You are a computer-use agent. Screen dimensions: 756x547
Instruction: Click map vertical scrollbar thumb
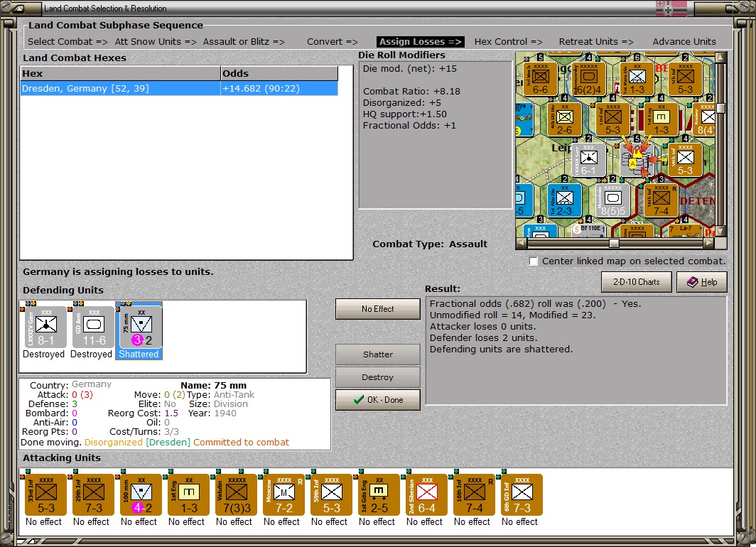[x=720, y=108]
